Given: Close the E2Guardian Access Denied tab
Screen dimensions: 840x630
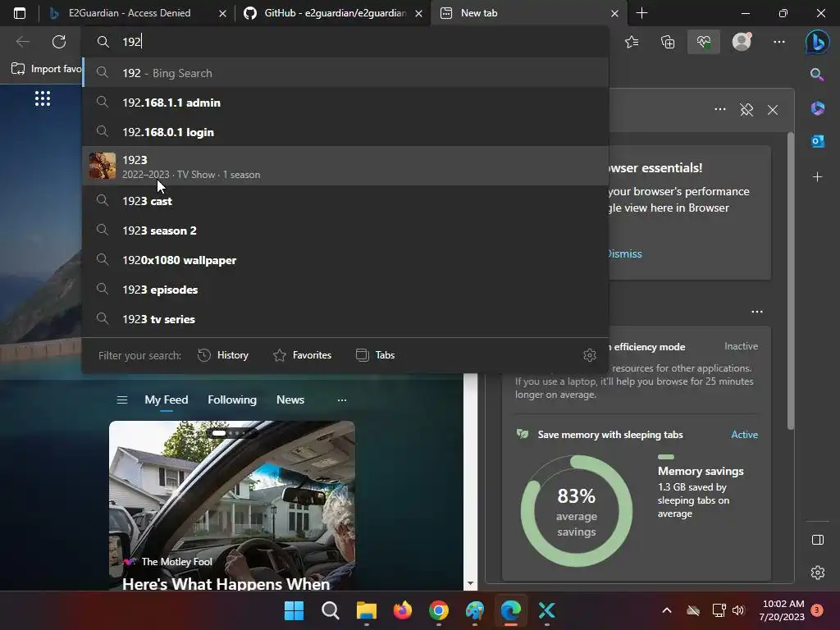Looking at the screenshot, I should pyautogui.click(x=222, y=13).
